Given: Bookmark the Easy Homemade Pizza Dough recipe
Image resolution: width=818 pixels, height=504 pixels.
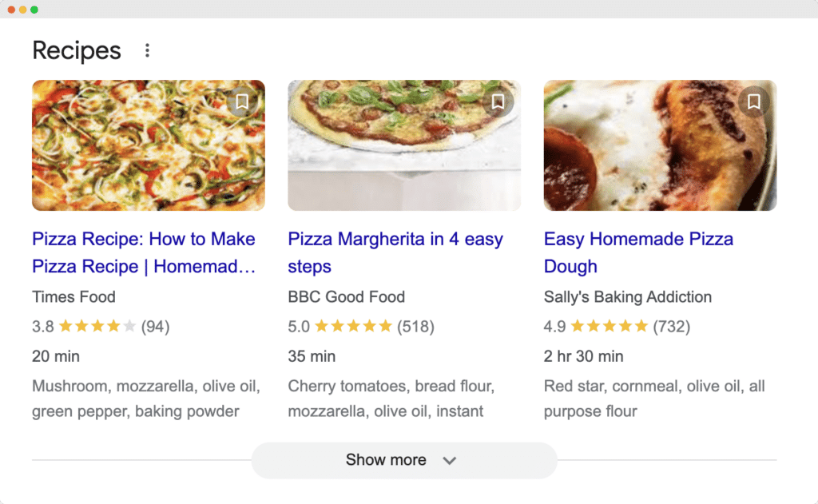Looking at the screenshot, I should point(752,101).
